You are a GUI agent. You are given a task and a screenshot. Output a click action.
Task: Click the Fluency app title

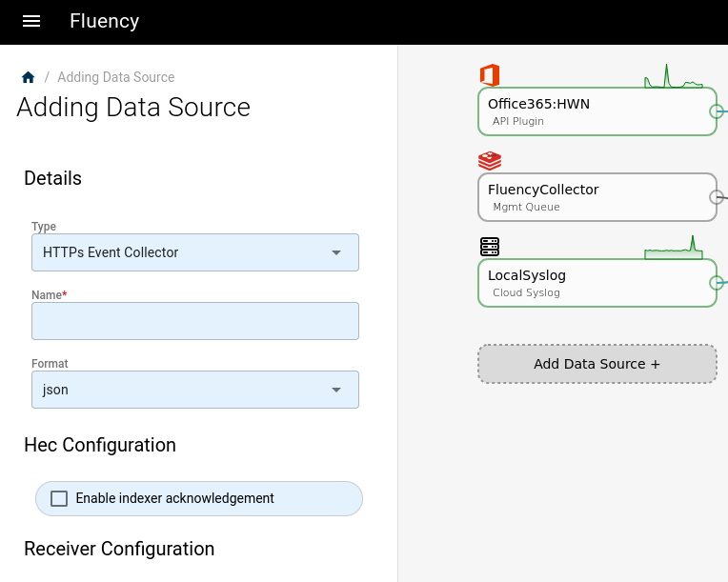point(105,21)
